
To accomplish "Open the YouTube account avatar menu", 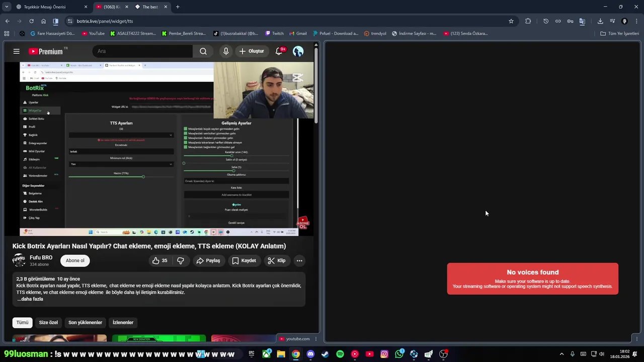I will pos(298,51).
